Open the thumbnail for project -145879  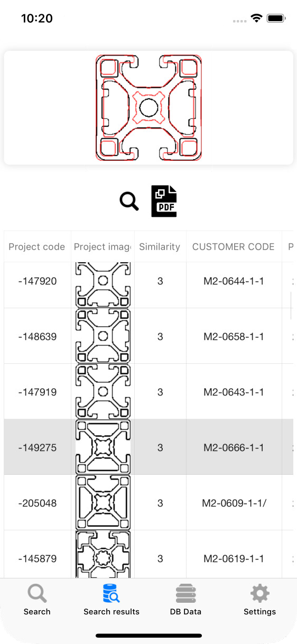click(x=103, y=554)
